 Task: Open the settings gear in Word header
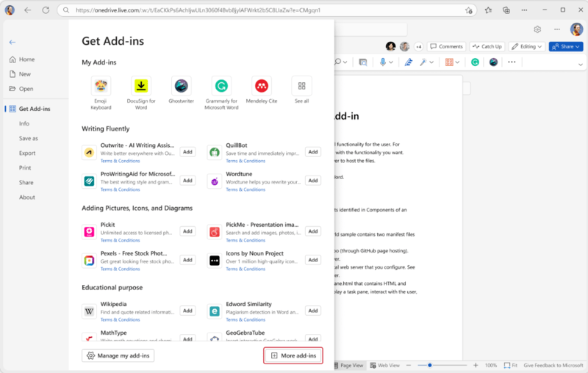click(537, 29)
